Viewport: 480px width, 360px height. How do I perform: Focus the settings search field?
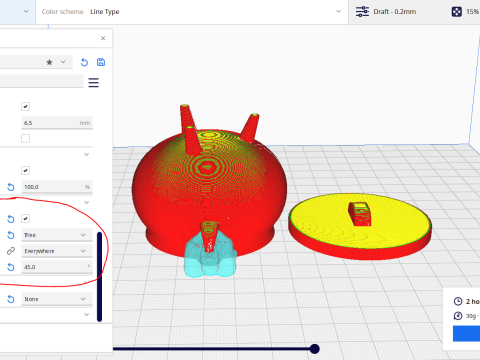point(41,82)
